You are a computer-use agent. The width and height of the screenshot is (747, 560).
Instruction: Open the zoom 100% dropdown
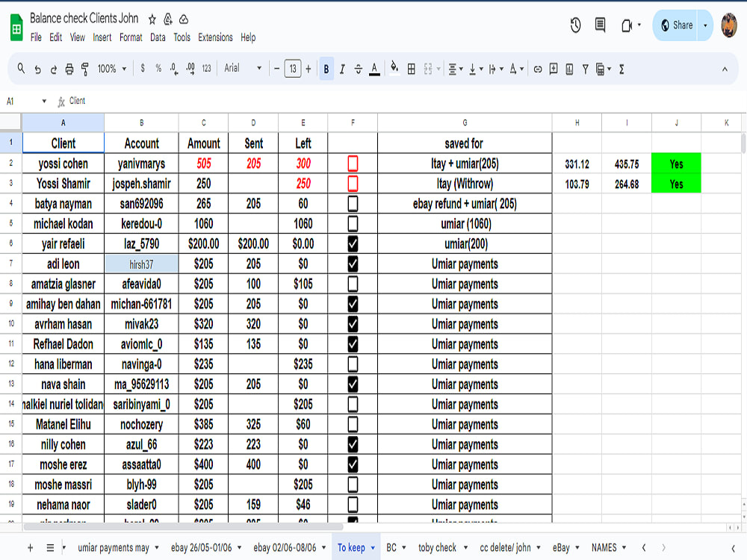click(112, 69)
